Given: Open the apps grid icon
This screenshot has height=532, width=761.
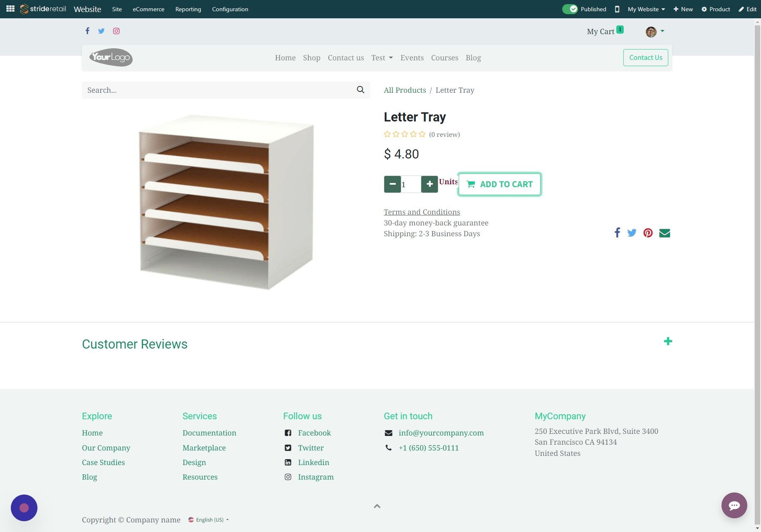Looking at the screenshot, I should click(x=10, y=9).
